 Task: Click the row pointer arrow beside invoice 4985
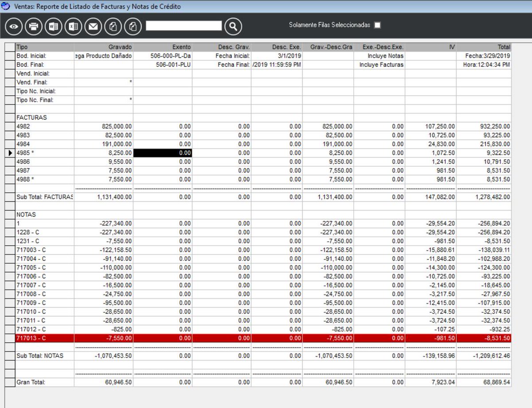pos(10,153)
